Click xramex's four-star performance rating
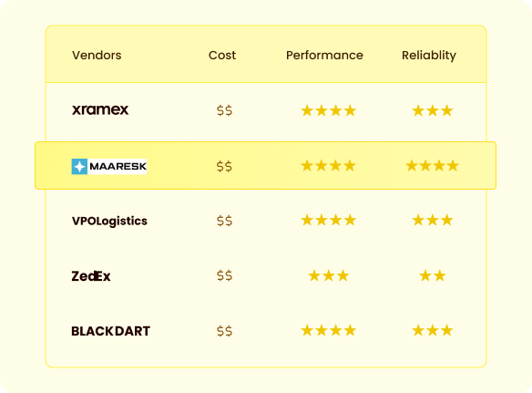The height and width of the screenshot is (393, 532). point(329,110)
